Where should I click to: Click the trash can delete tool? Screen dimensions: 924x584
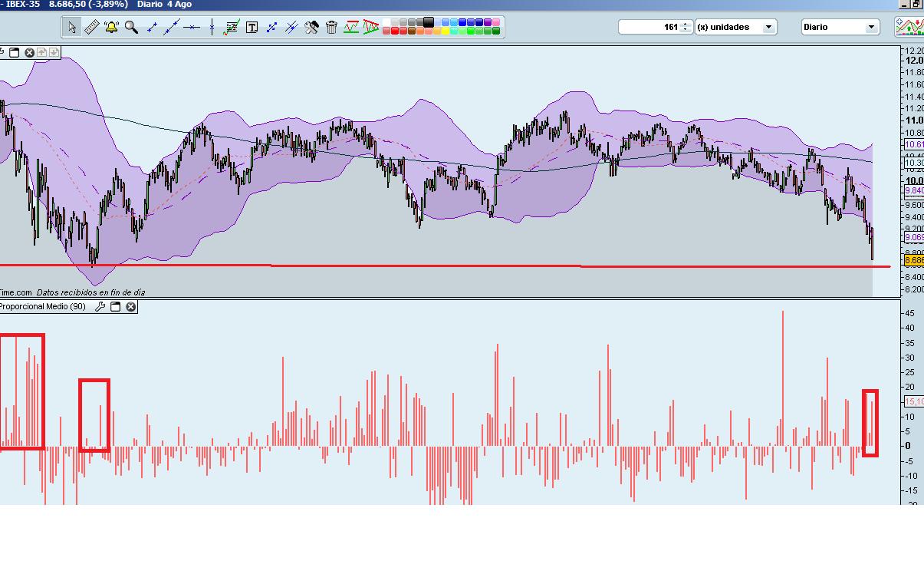point(331,28)
